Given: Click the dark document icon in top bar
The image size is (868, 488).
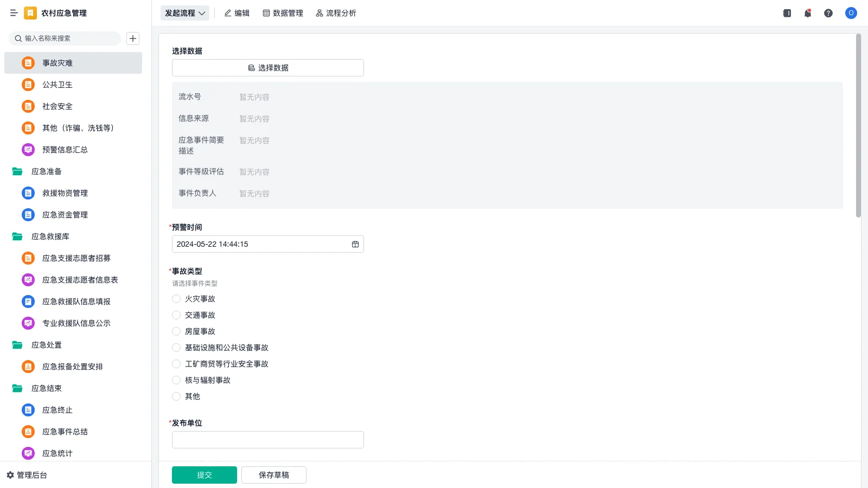Looking at the screenshot, I should coord(787,13).
